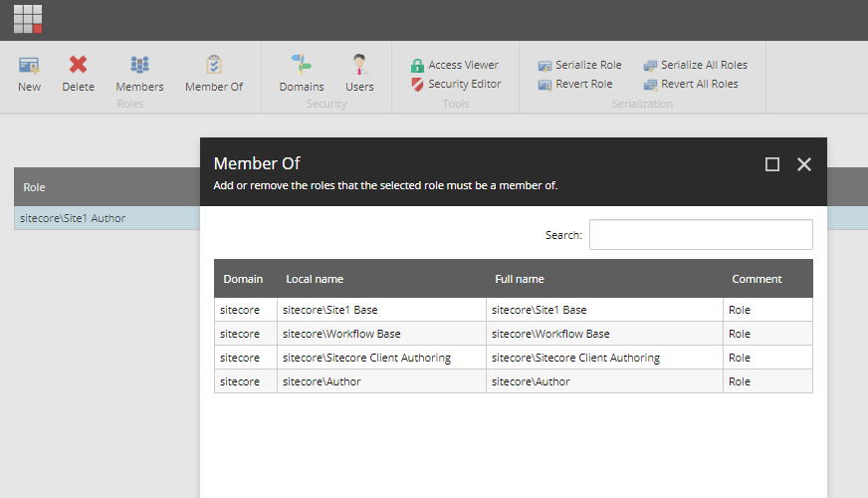
Task: Select local name sitecore\Site1 Base
Action: click(x=329, y=310)
